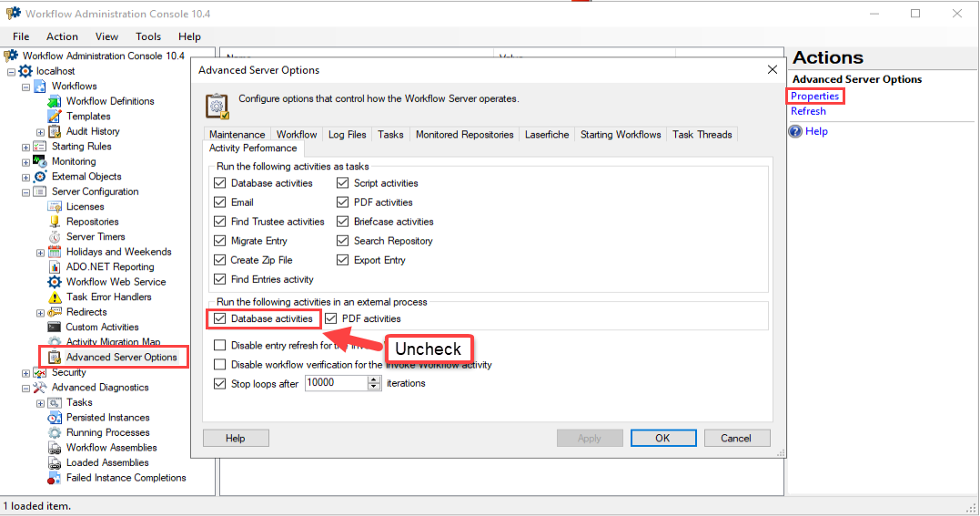The image size is (980, 516).
Task: Increase the loop iterations spinner
Action: tap(374, 379)
